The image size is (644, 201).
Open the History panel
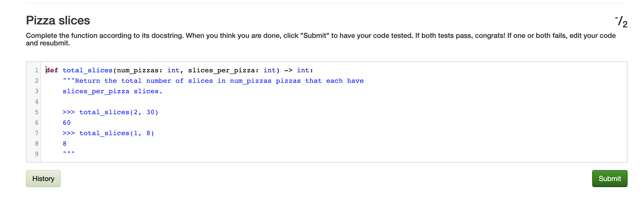(x=43, y=179)
